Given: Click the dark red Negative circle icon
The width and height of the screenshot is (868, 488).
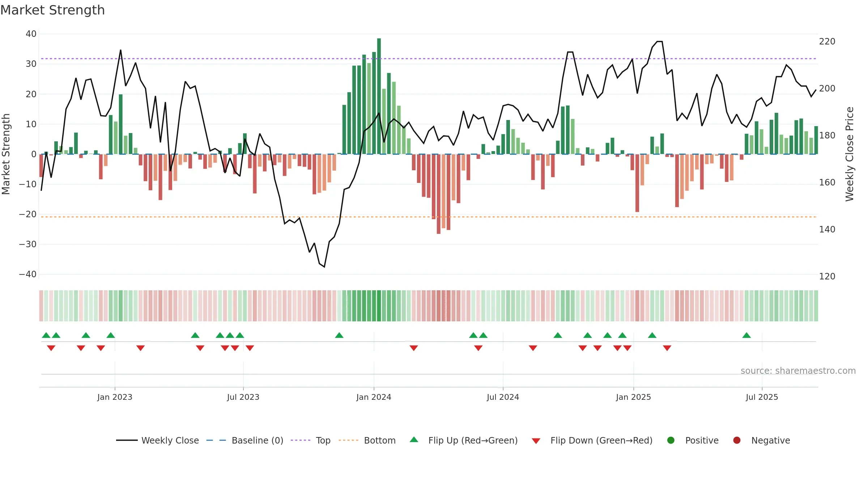Looking at the screenshot, I should (x=737, y=440).
